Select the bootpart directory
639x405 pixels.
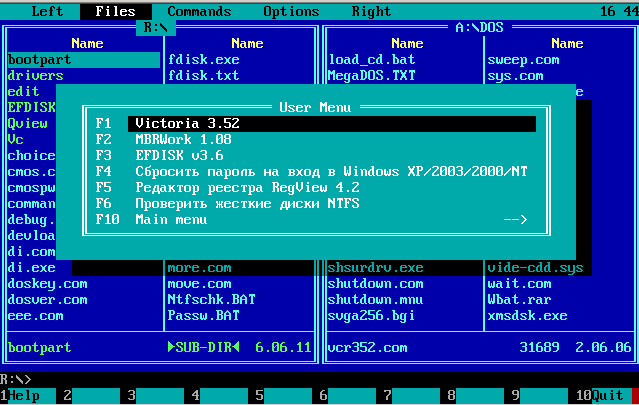[84, 60]
